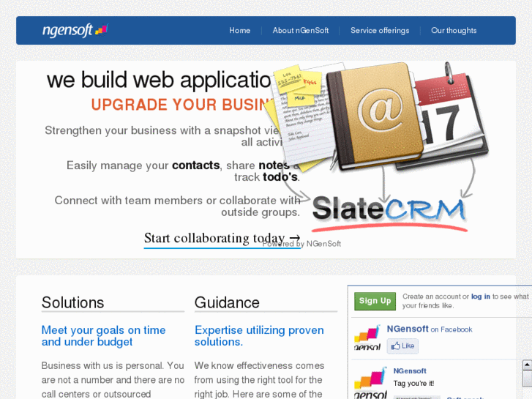Click UPGRADE YOUR BUSIN headline text

click(182, 105)
